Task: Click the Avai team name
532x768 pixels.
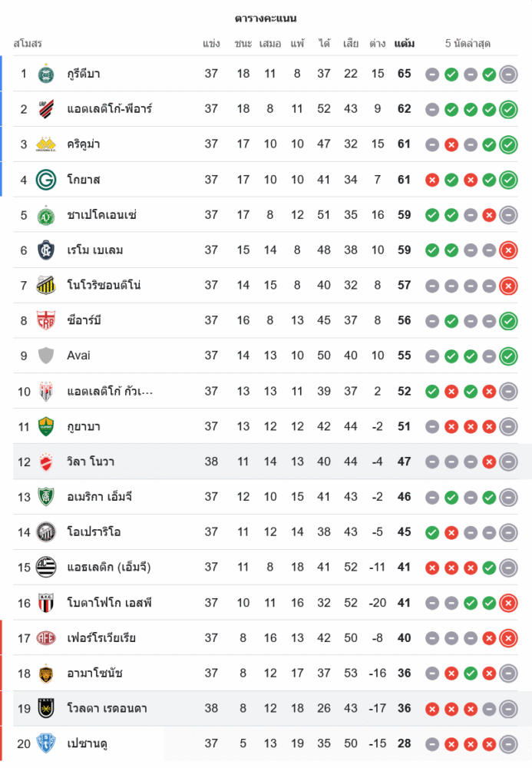Action: pyautogui.click(x=78, y=356)
